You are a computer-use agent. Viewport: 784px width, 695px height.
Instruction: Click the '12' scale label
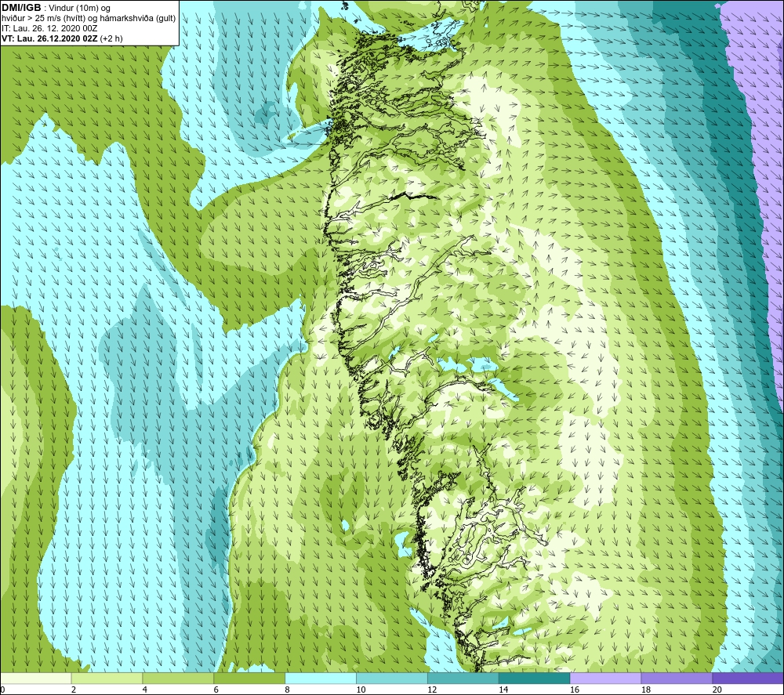coord(432,690)
